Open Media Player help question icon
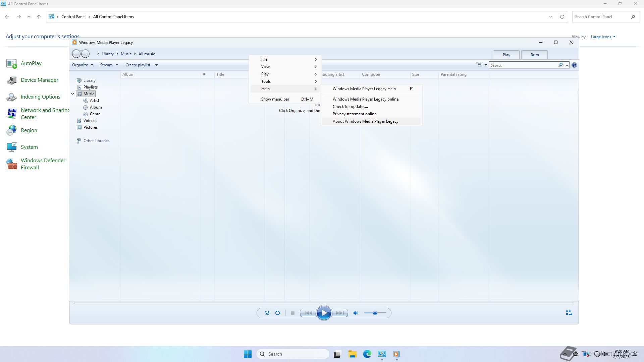The image size is (644, 362). [574, 65]
